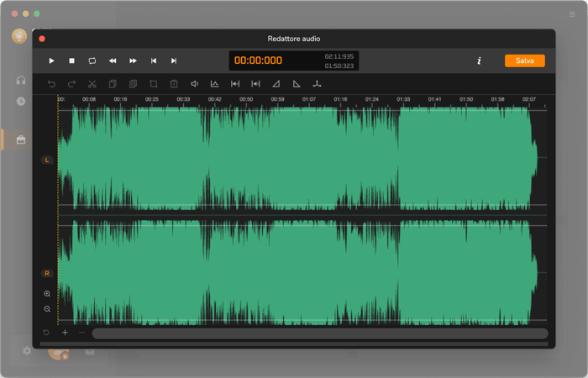Image resolution: width=588 pixels, height=378 pixels.
Task: Fast forward the audio
Action: point(133,60)
